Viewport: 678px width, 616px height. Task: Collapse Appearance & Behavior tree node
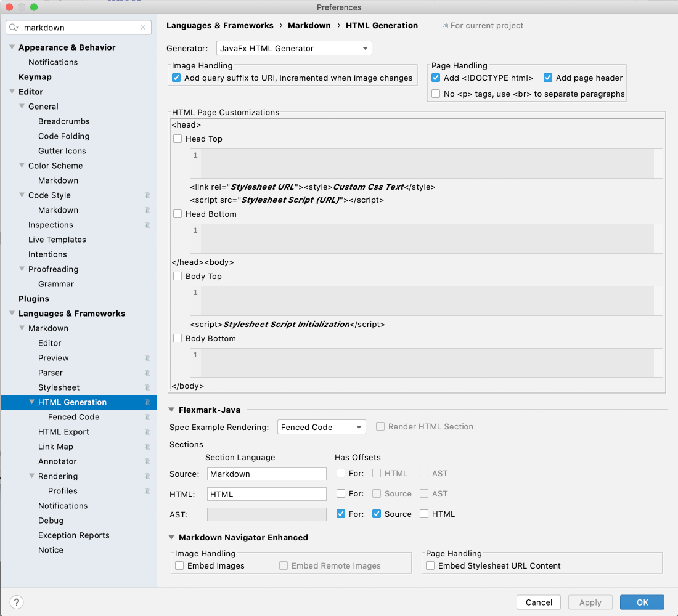(x=12, y=47)
